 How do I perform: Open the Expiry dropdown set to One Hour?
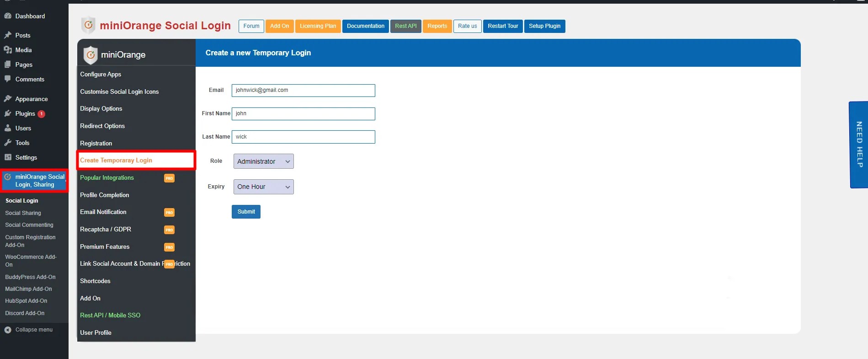click(x=264, y=187)
